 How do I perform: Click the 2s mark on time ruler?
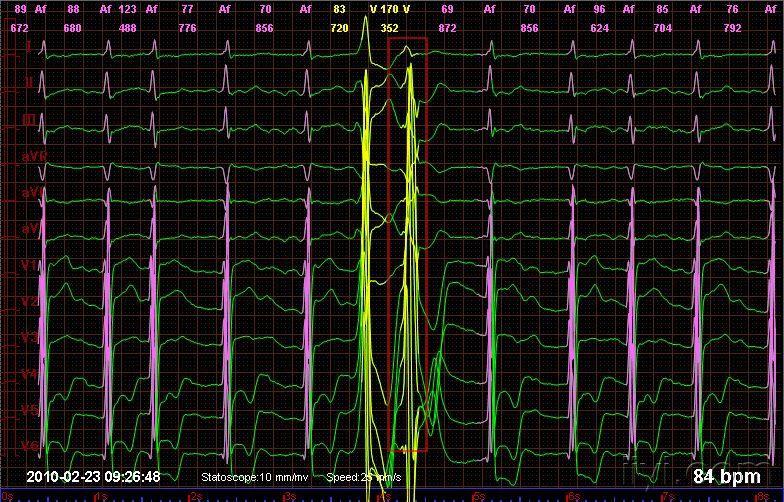click(x=194, y=498)
